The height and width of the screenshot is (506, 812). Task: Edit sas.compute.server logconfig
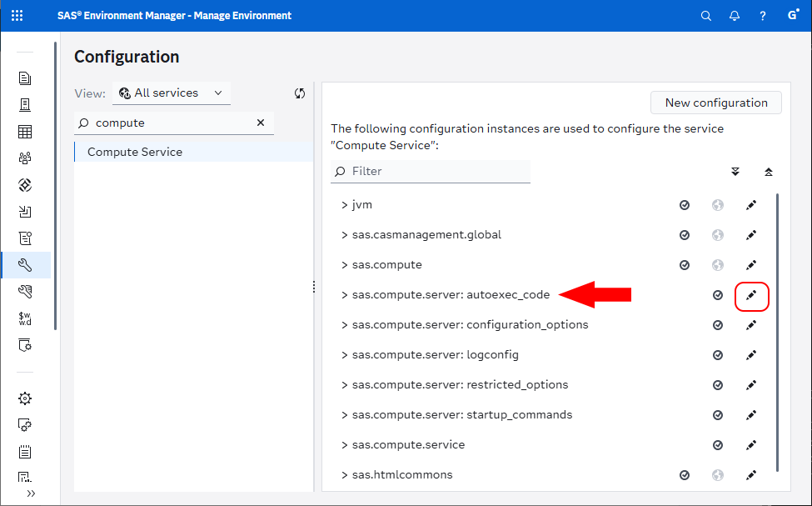(751, 355)
